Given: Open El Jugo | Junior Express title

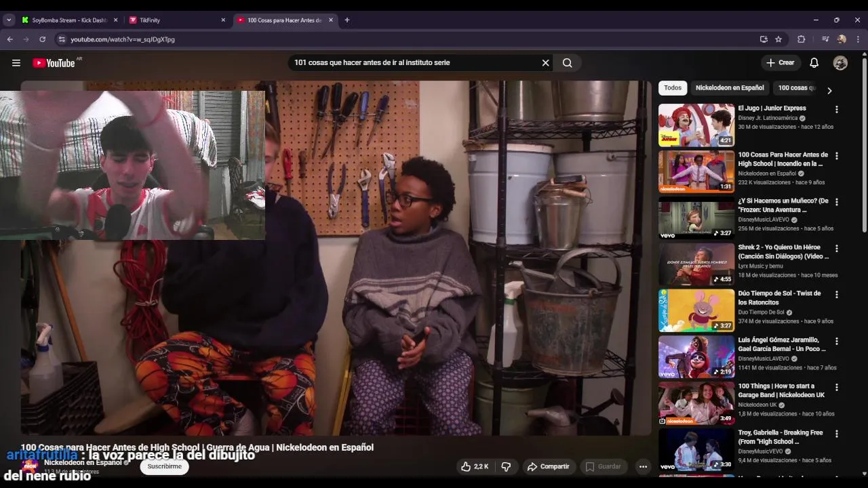Looking at the screenshot, I should [x=772, y=108].
